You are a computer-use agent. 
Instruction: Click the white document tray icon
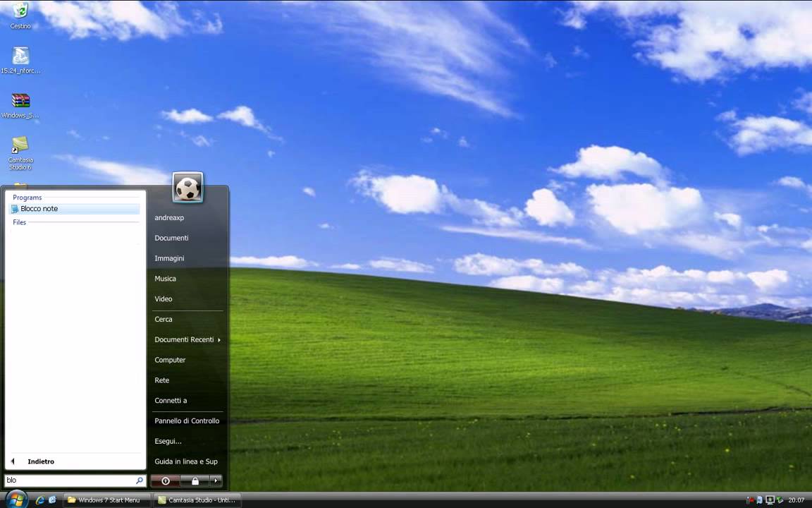coord(760,500)
